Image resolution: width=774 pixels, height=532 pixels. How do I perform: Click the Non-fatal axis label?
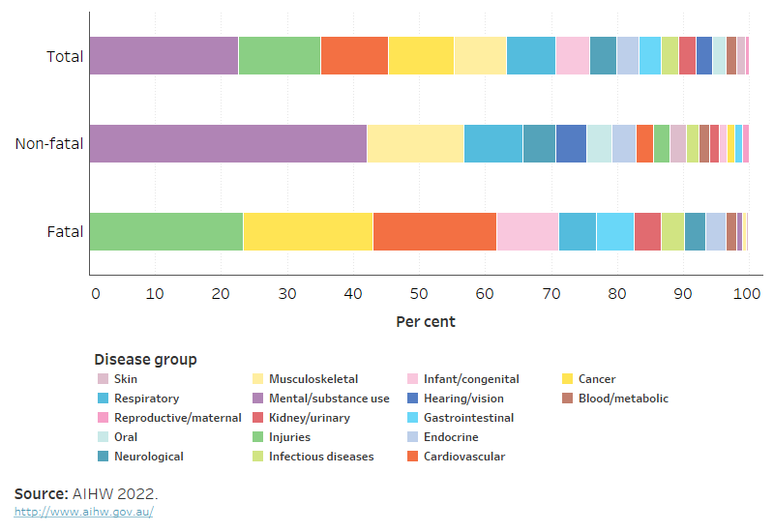[x=49, y=144]
